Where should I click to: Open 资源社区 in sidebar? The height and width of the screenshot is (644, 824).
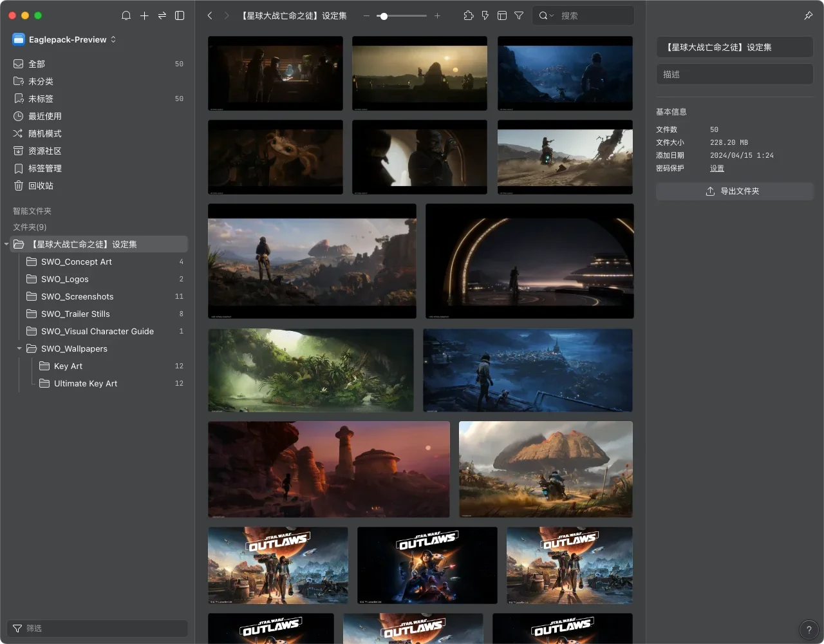tap(98, 151)
